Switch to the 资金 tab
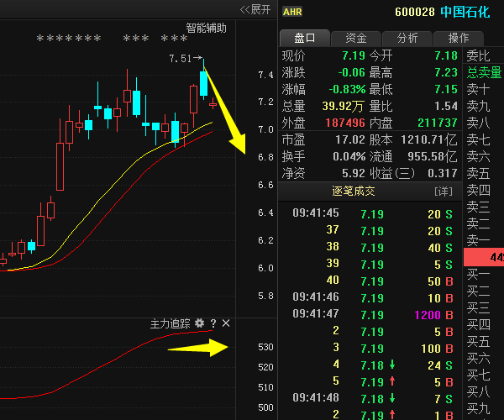Screen dimensions: 504x420 point(356,39)
